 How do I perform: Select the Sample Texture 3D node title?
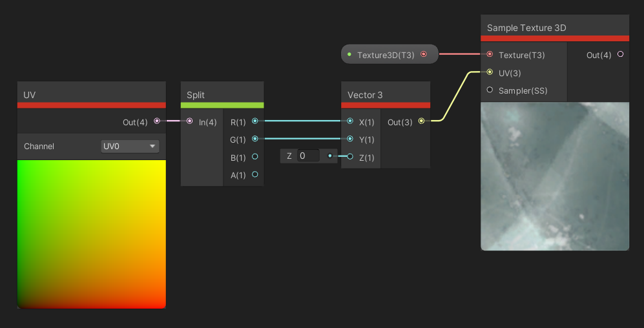pos(526,28)
